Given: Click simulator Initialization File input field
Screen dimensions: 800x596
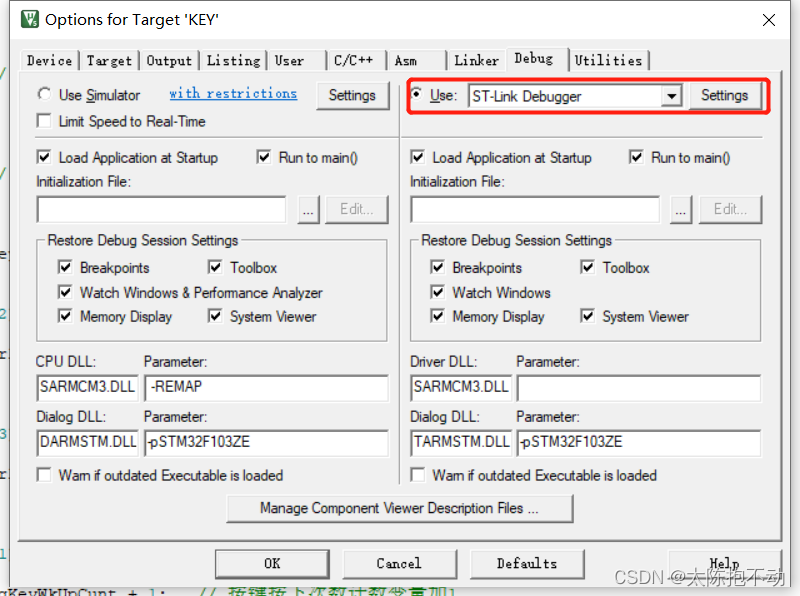Looking at the screenshot, I should pos(161,209).
